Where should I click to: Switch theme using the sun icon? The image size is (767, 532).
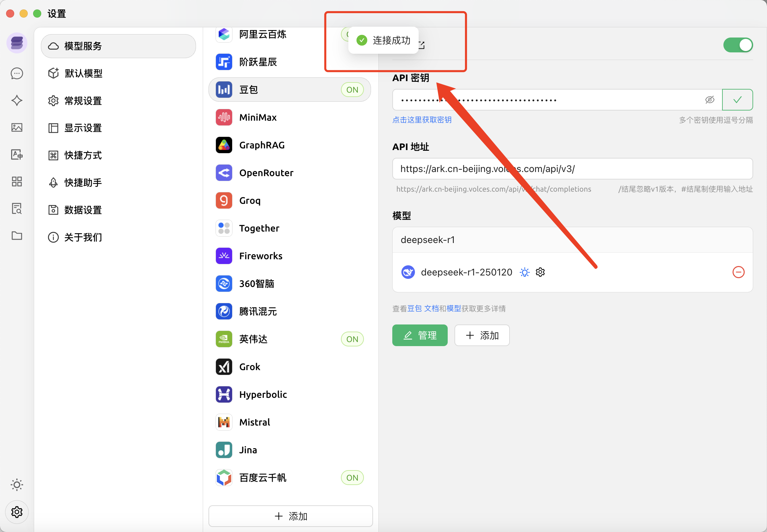(17, 485)
